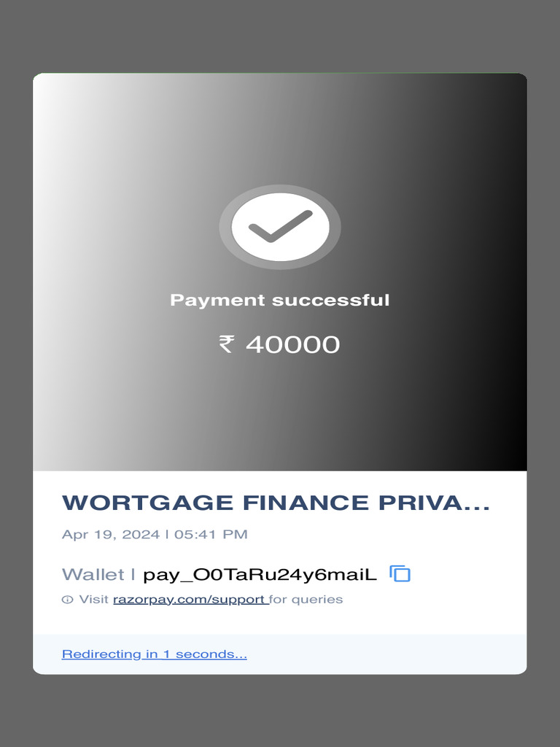Click the Payment successful heading

coord(280,300)
